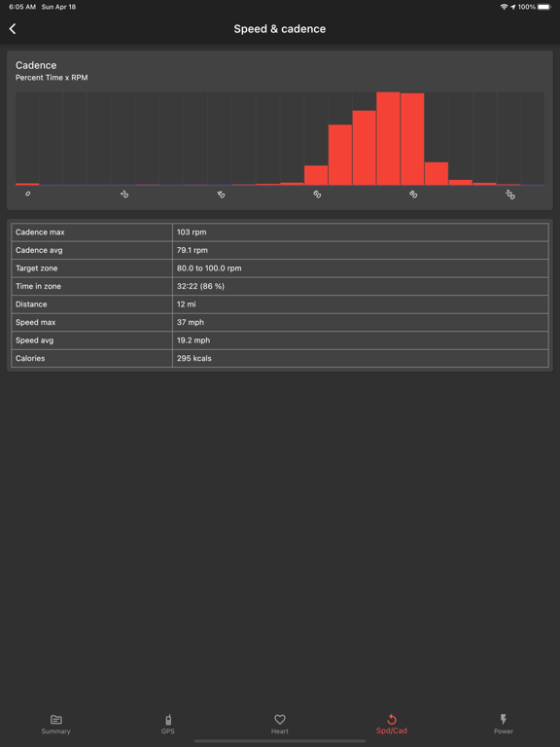Select the Heart icon
Screen dimensions: 560x747
[x=280, y=720]
